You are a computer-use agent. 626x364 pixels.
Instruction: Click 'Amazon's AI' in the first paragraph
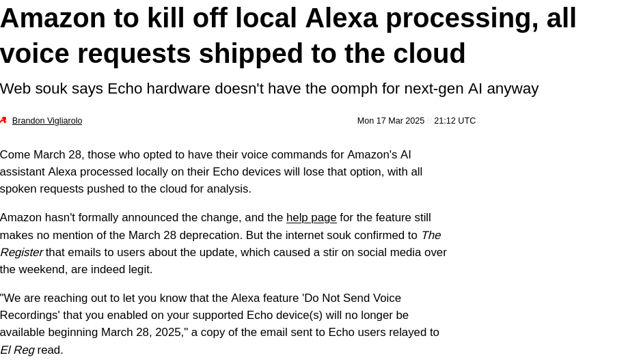click(x=379, y=155)
